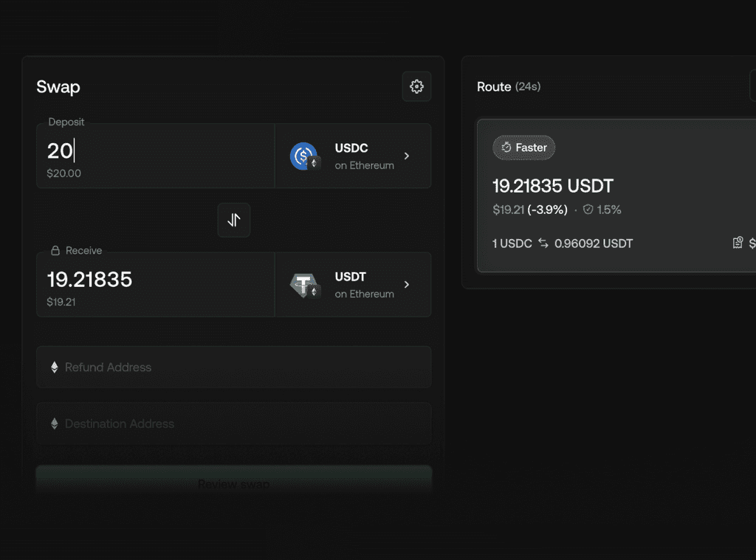Click the 19.21835 USDT quote amount

tap(553, 186)
